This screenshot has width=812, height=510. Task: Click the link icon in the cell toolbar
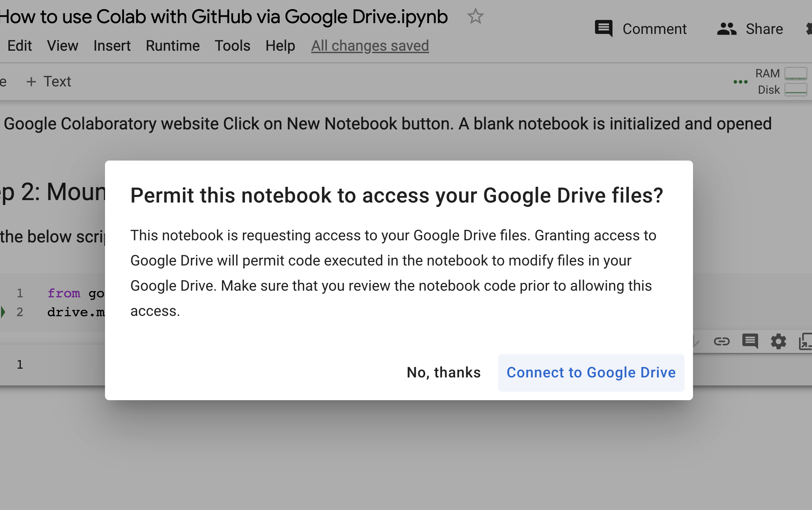point(721,341)
